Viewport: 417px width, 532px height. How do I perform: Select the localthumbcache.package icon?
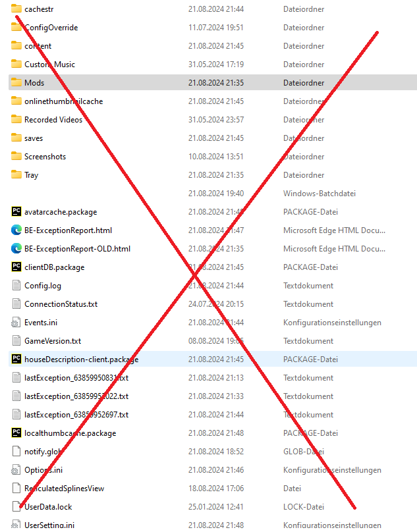point(16,433)
